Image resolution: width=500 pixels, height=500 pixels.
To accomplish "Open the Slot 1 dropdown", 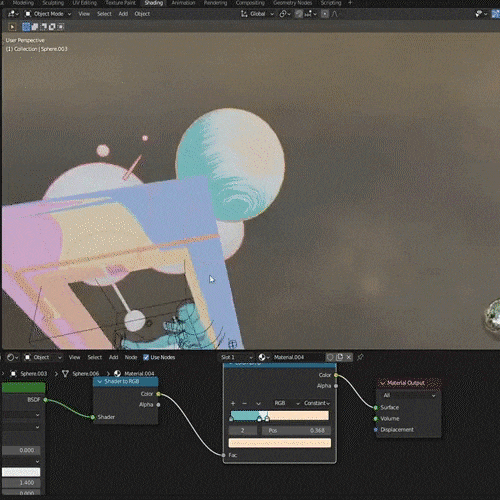I will [x=236, y=357].
